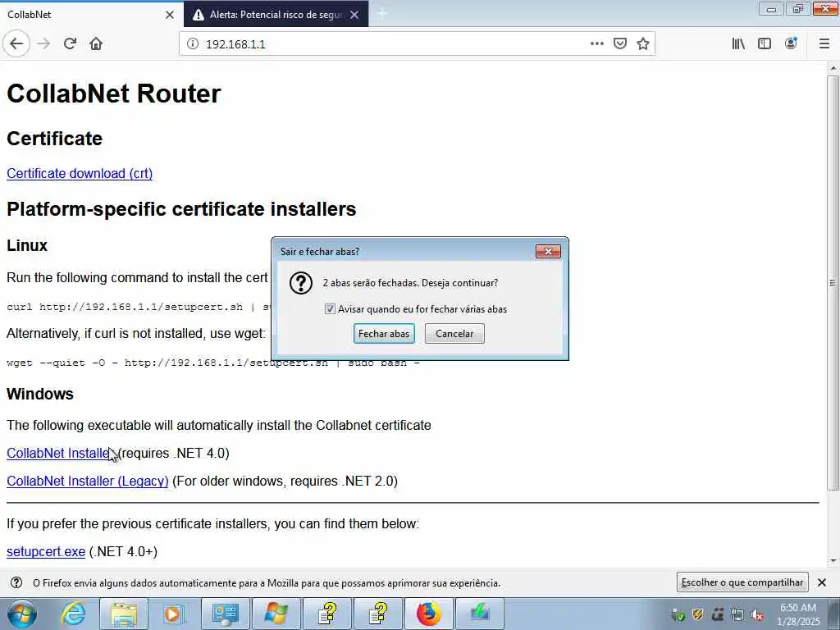This screenshot has width=840, height=630.
Task: Open the Library toolbar button
Action: 738,44
